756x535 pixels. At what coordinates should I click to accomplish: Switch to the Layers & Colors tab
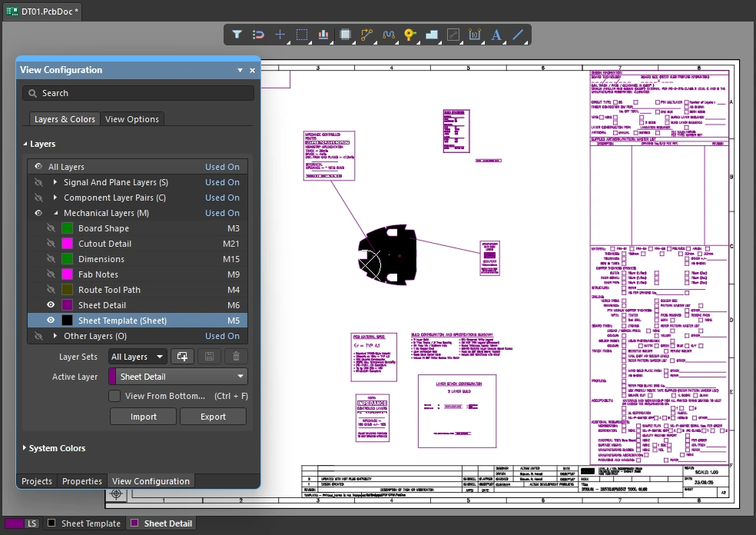click(x=64, y=118)
